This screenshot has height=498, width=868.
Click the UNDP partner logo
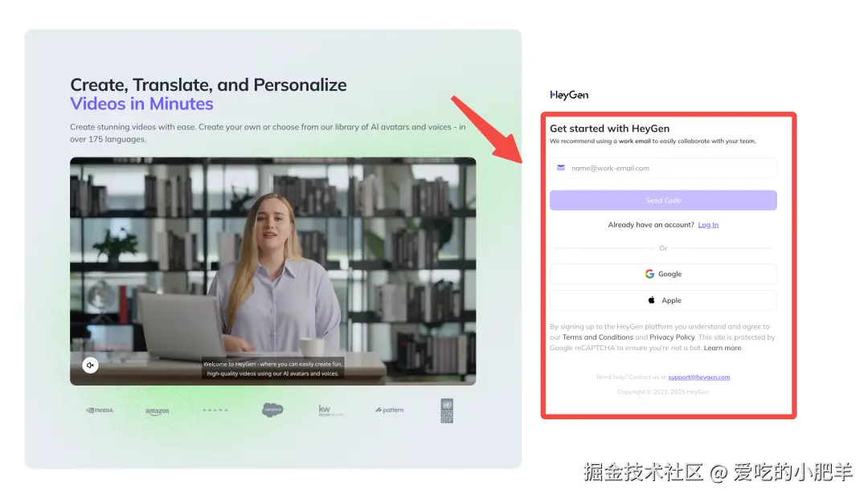pos(447,411)
